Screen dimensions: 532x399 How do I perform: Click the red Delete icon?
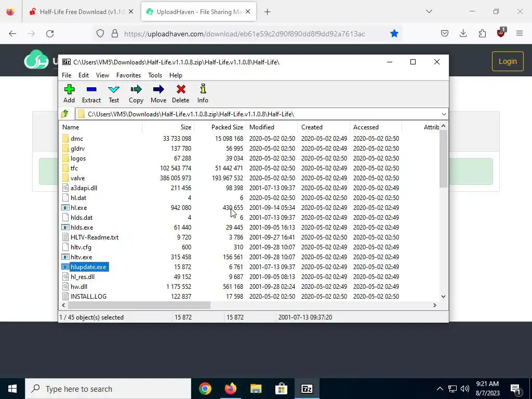[181, 89]
